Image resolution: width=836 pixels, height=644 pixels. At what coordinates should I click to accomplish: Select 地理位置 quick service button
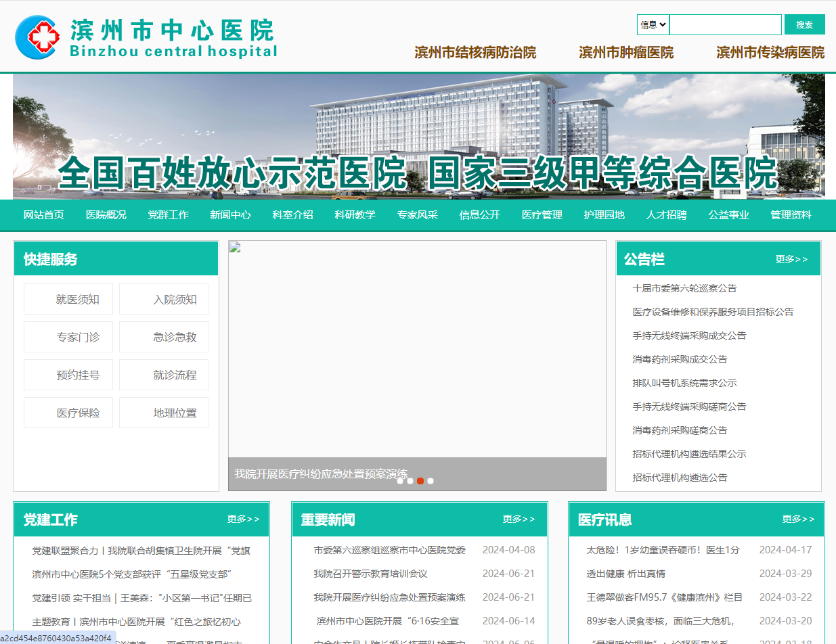coord(164,413)
